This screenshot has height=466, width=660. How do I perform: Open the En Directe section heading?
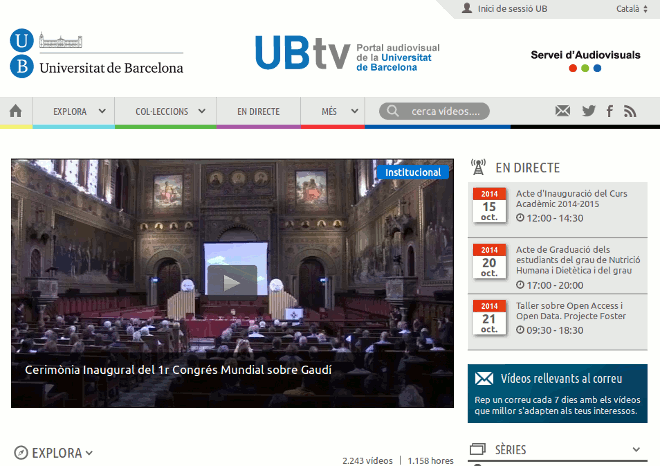coord(527,168)
